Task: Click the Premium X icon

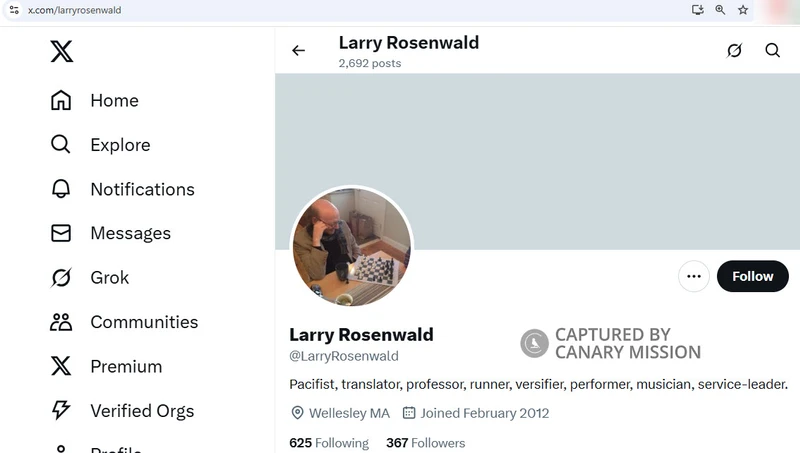Action: pyautogui.click(x=61, y=366)
